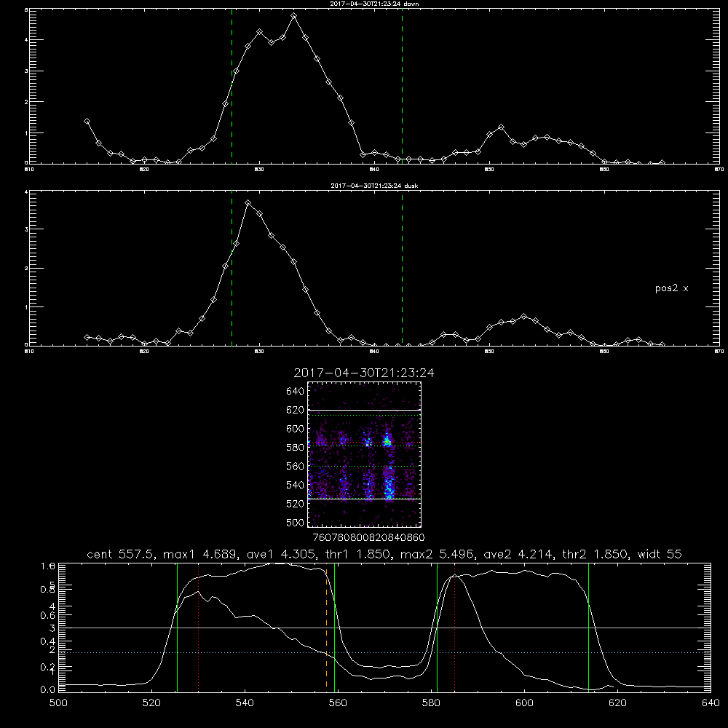Screen dimensions: 728x728
Task: Click the 620 label on spectrogram y-axis
Action: [296, 410]
